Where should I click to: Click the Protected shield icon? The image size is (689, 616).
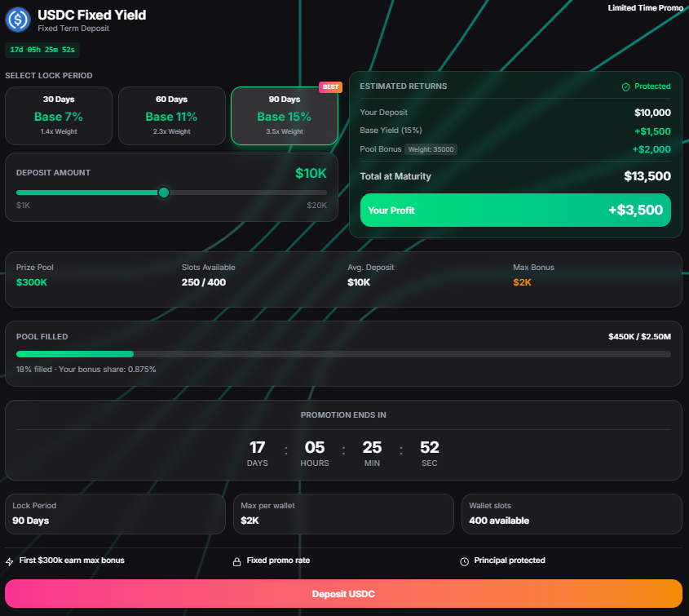point(625,87)
